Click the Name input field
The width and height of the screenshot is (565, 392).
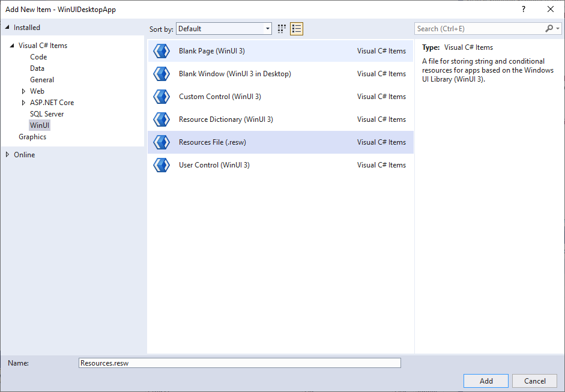pyautogui.click(x=240, y=363)
